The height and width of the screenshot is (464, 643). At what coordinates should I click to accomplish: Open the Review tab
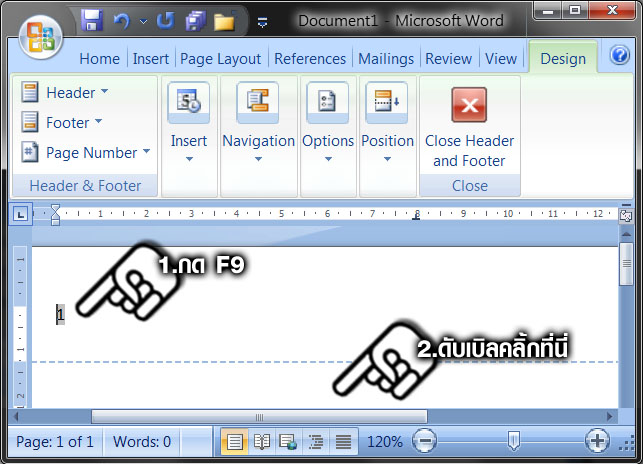pyautogui.click(x=448, y=59)
